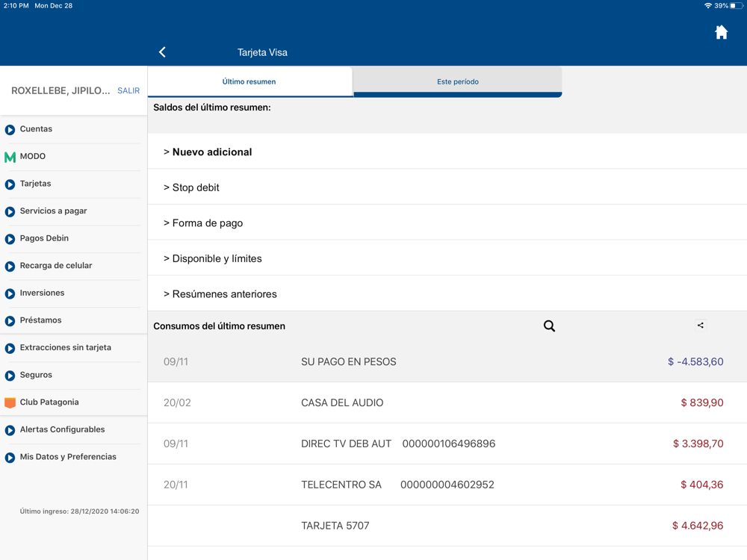This screenshot has height=560, width=747.
Task: Click the arrow icon next to Cuentas
Action: [x=10, y=129]
